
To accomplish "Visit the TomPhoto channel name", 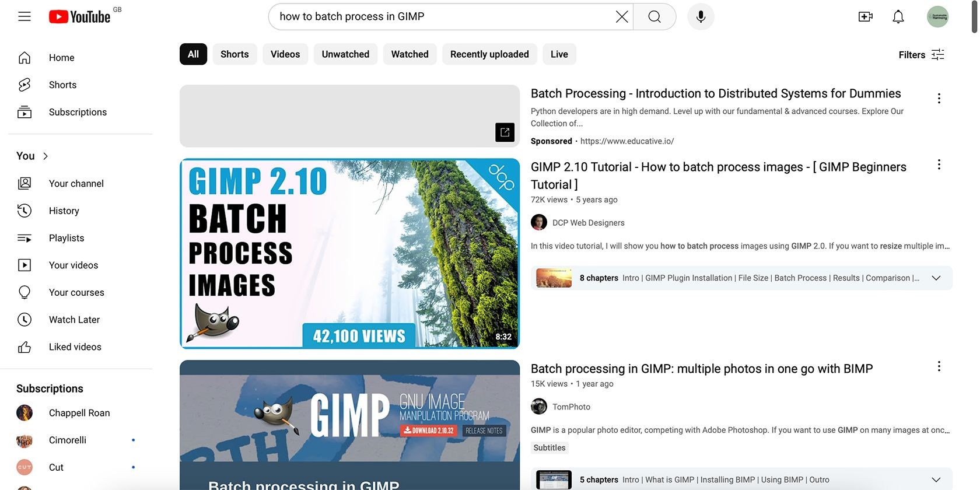I will pyautogui.click(x=571, y=407).
